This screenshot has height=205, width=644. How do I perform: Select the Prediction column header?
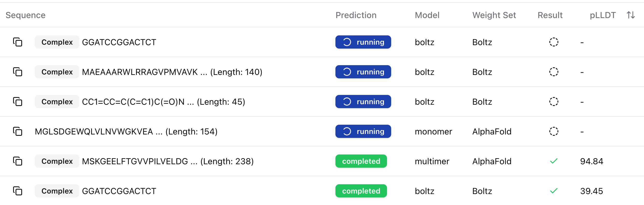tap(356, 15)
